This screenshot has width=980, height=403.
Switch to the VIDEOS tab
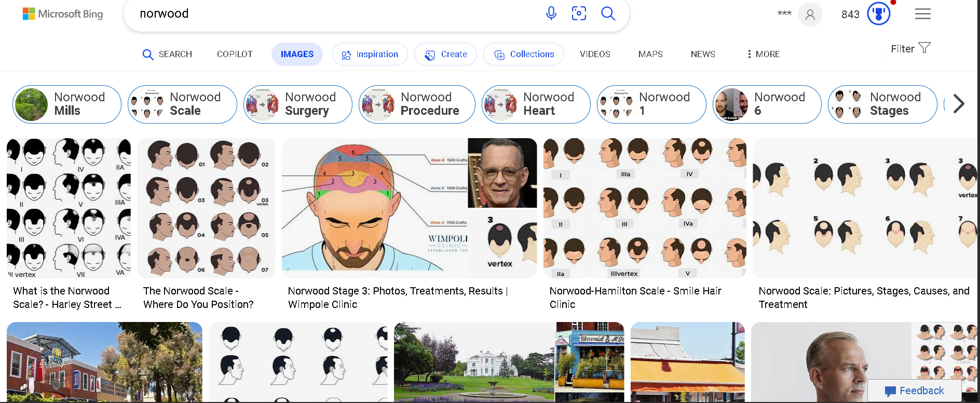595,54
